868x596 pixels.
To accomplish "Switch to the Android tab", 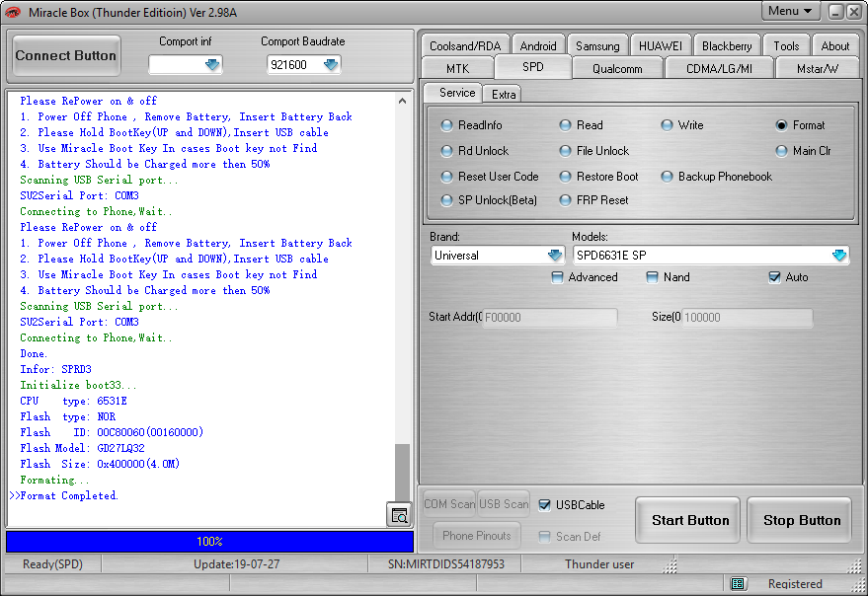I will [x=538, y=46].
